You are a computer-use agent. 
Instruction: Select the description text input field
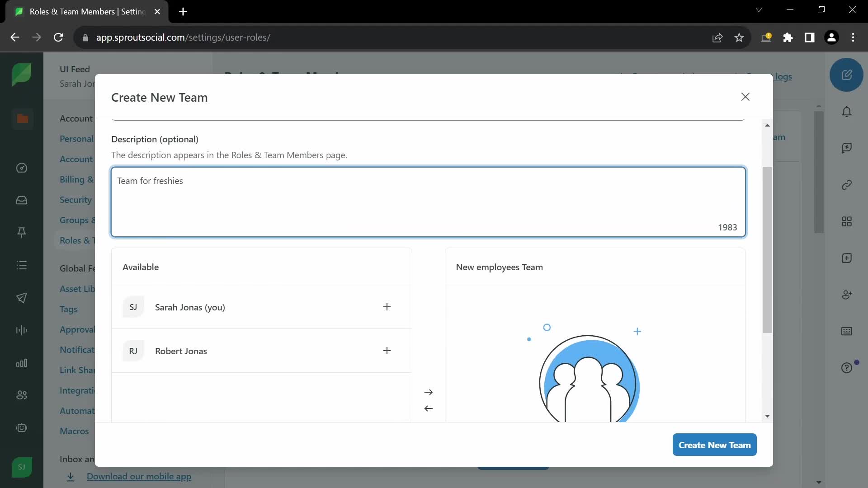point(428,202)
